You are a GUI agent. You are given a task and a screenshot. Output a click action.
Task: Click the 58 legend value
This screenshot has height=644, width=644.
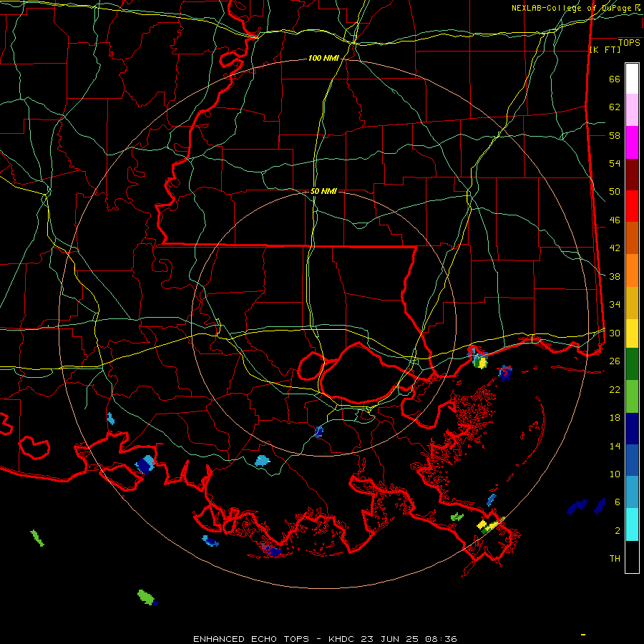coord(615,135)
